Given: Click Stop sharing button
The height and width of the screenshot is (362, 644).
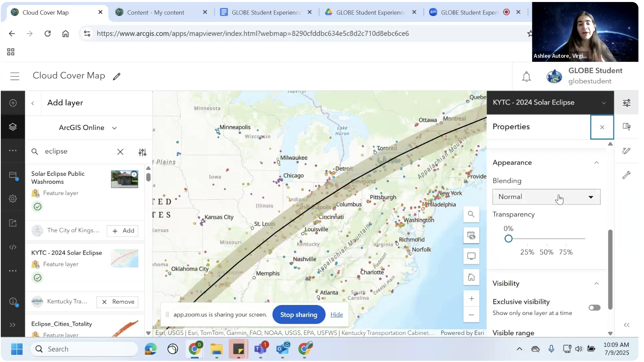Looking at the screenshot, I should coord(298,315).
